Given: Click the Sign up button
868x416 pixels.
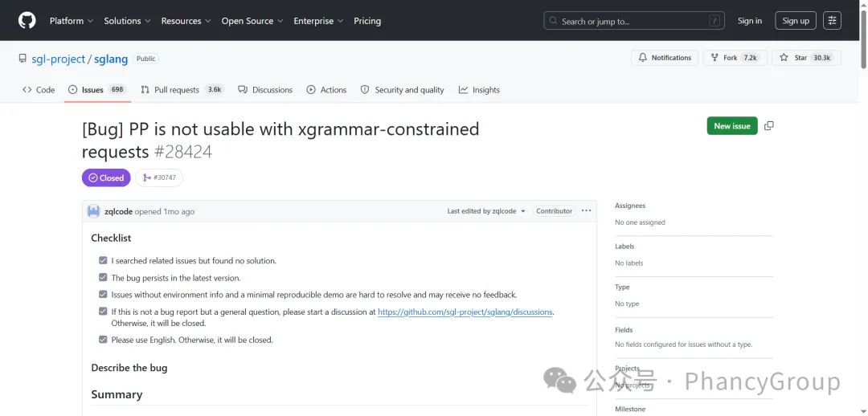Looking at the screenshot, I should (x=796, y=21).
